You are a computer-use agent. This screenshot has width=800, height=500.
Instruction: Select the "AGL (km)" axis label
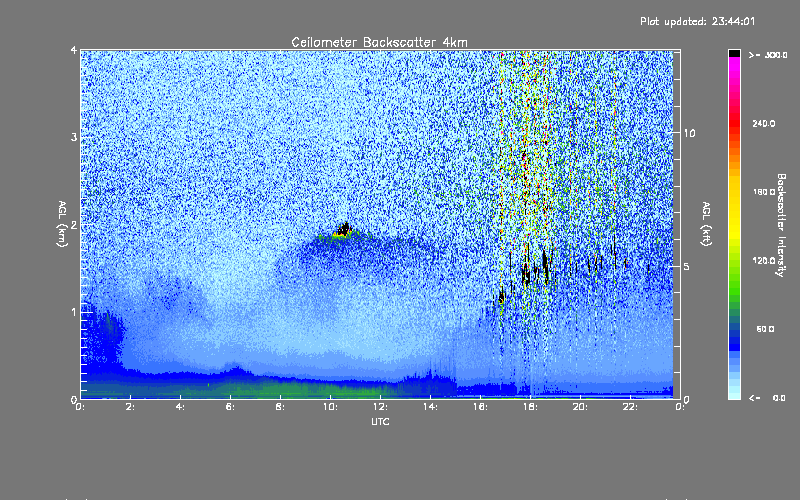tap(62, 224)
